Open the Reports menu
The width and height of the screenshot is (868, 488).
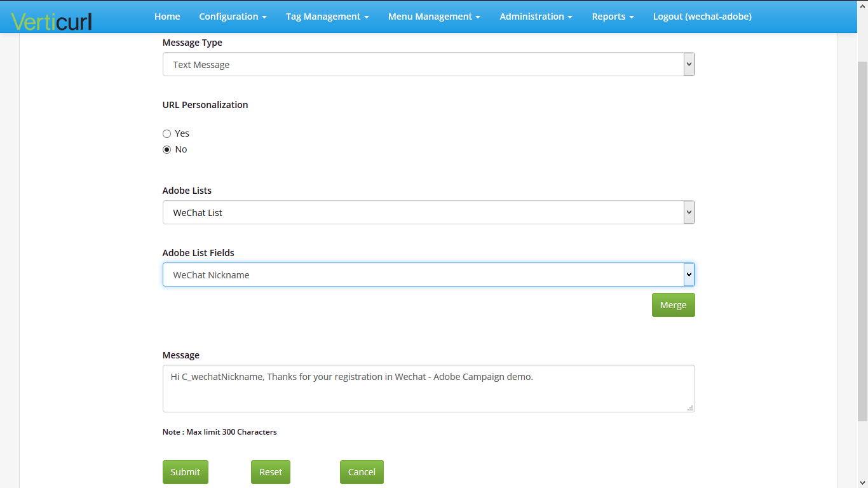[x=613, y=16]
